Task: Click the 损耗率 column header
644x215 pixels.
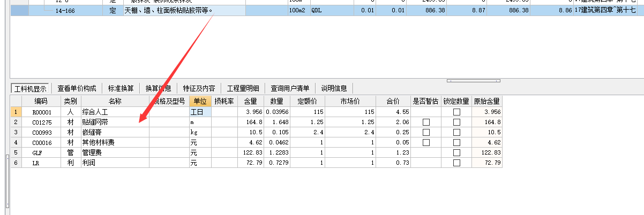Action: coord(224,101)
